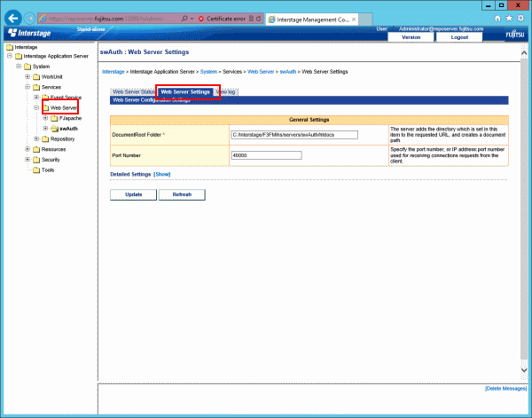This screenshot has height=418, width=532.
Task: Select Interstage Management Console browser tab
Action: point(312,20)
